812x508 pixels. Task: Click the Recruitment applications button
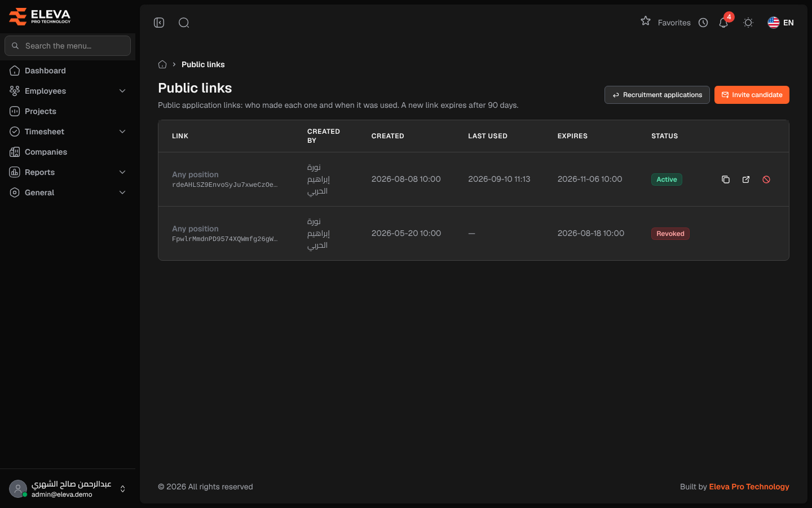[x=657, y=95]
